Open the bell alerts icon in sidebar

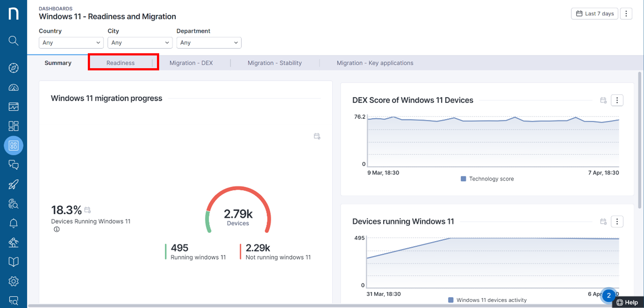point(13,223)
